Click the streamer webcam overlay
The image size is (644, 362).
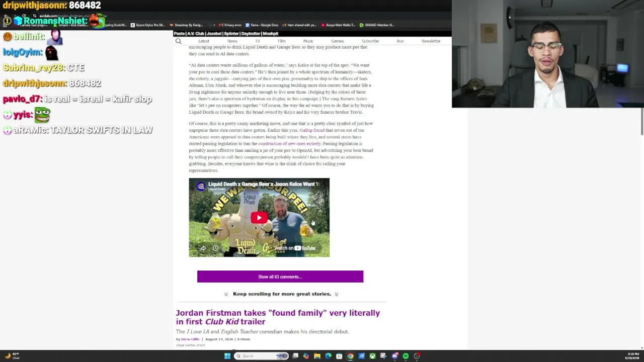[x=548, y=54]
